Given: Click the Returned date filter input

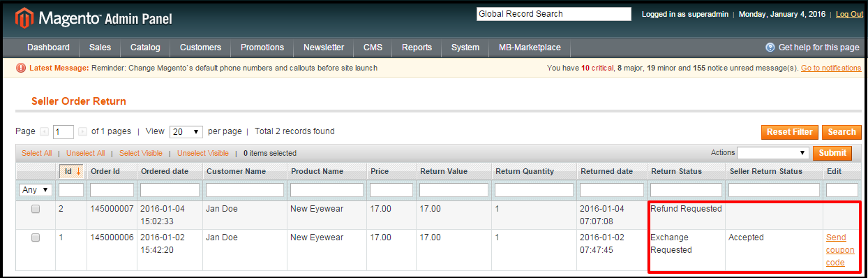Looking at the screenshot, I should [x=612, y=190].
